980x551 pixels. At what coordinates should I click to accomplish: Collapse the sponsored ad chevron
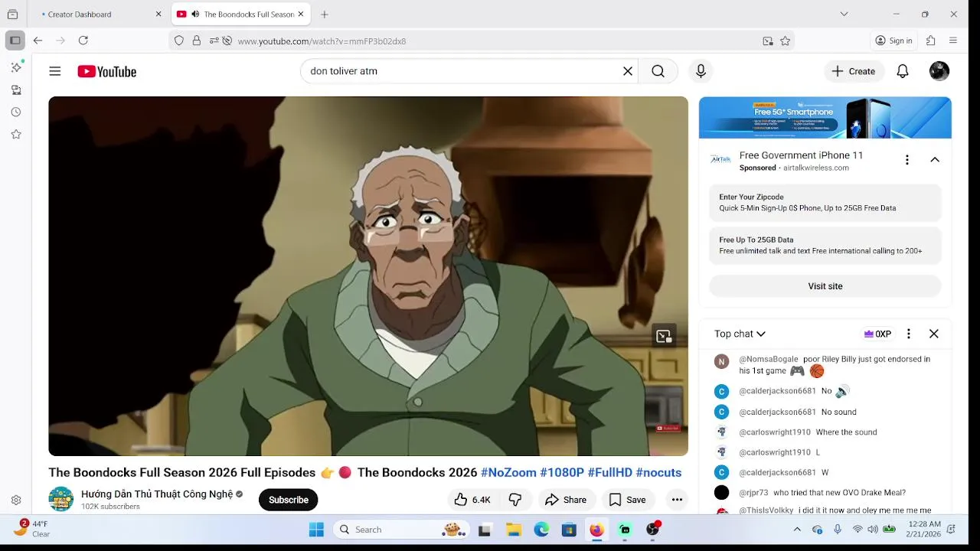[935, 160]
